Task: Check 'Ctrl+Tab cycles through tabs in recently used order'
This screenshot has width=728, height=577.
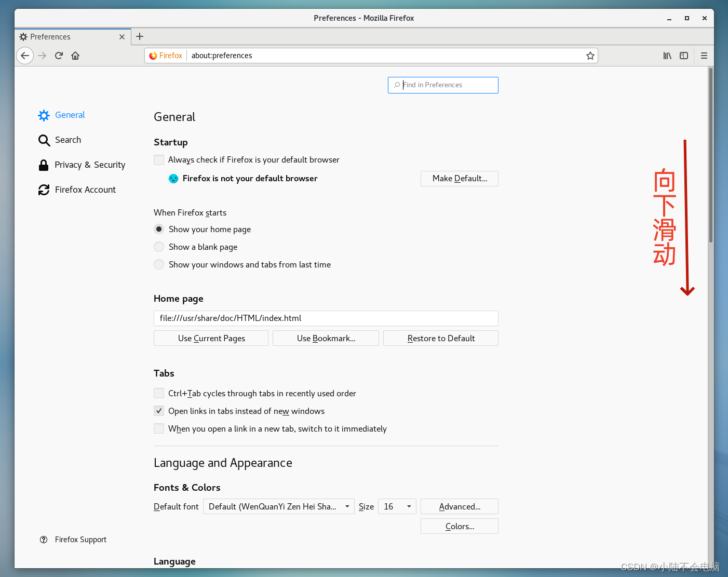Action: point(159,393)
